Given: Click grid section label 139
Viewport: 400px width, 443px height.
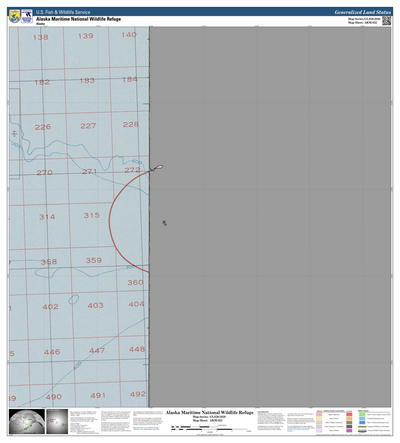Looking at the screenshot, I should coord(86,36).
